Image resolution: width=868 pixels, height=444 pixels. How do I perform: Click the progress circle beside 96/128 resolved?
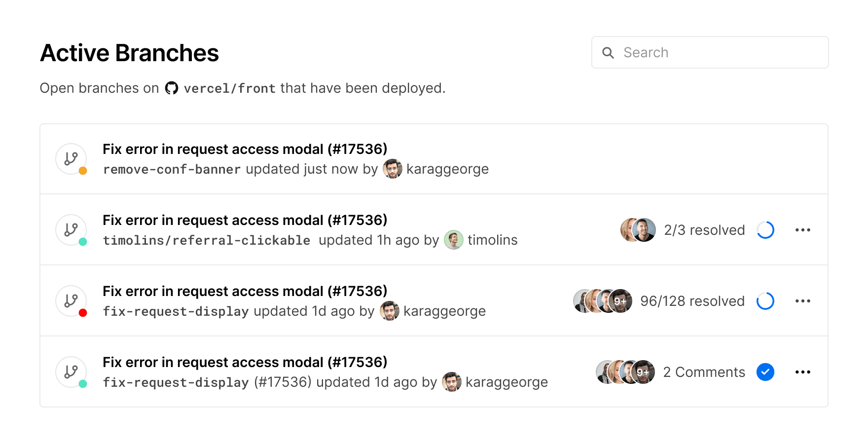tap(765, 301)
